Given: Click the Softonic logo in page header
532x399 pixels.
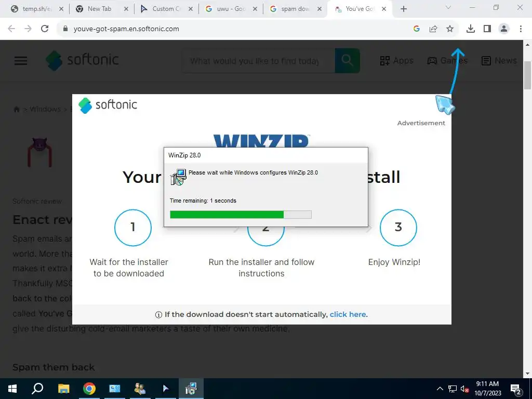Looking at the screenshot, I should [83, 60].
